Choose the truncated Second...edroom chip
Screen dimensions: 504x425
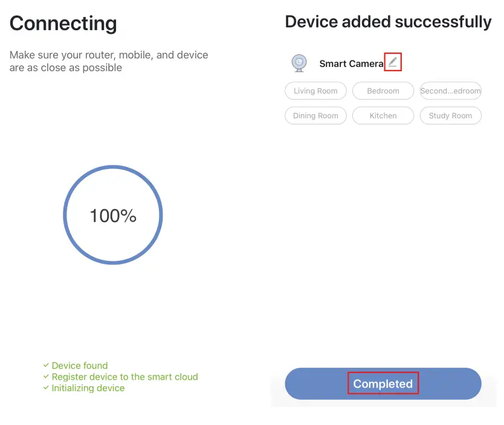pos(450,91)
